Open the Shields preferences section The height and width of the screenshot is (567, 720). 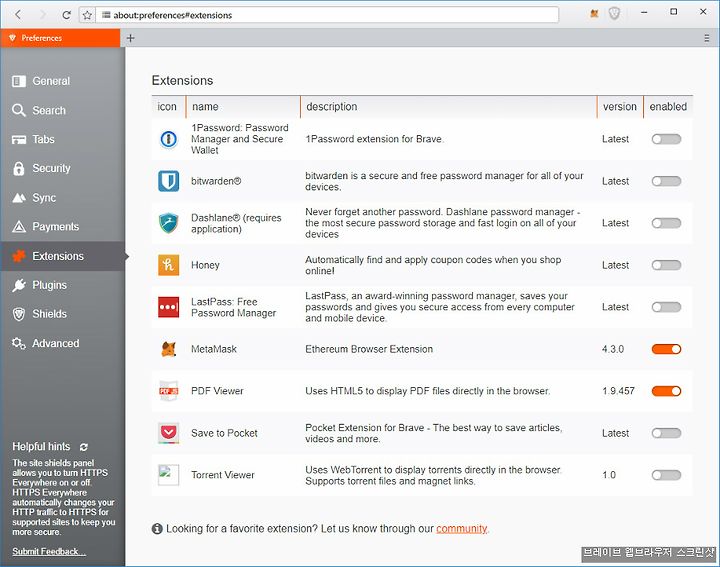pos(62,314)
